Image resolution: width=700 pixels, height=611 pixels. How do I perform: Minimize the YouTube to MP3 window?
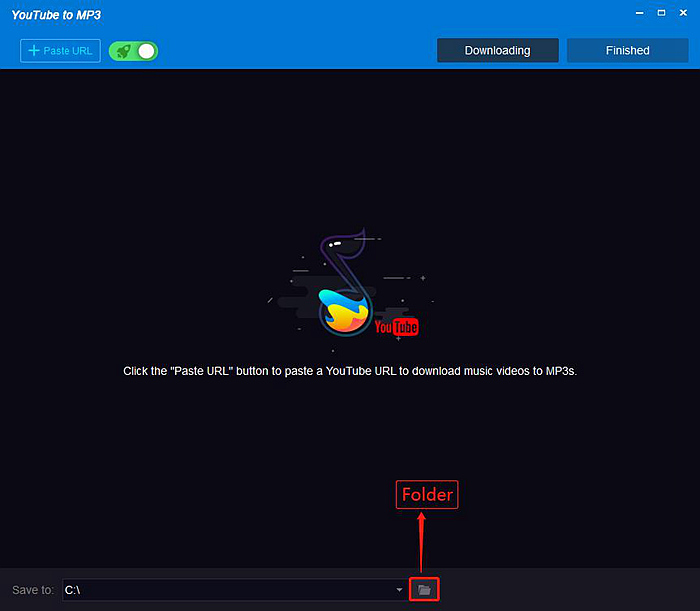(639, 13)
